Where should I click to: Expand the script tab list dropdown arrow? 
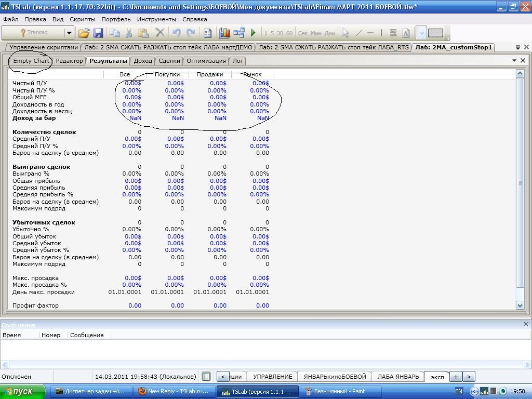(517, 47)
